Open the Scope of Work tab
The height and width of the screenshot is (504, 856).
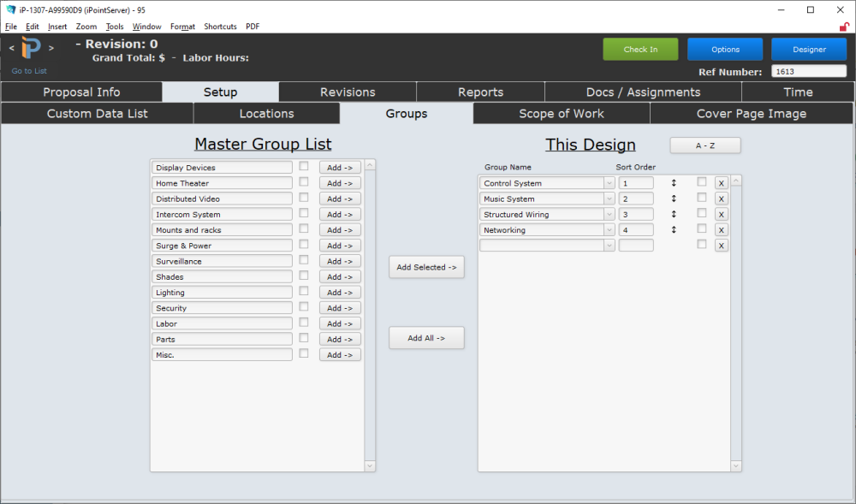coord(562,114)
